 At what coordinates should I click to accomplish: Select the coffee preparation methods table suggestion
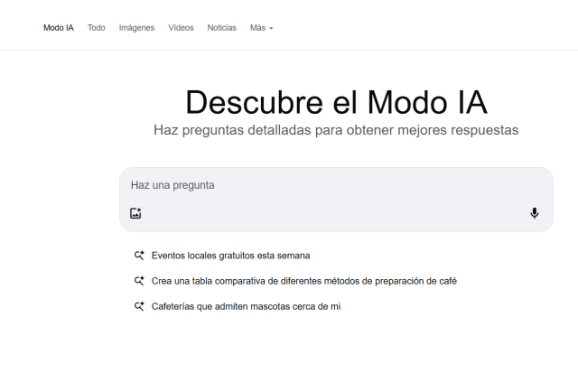303,281
